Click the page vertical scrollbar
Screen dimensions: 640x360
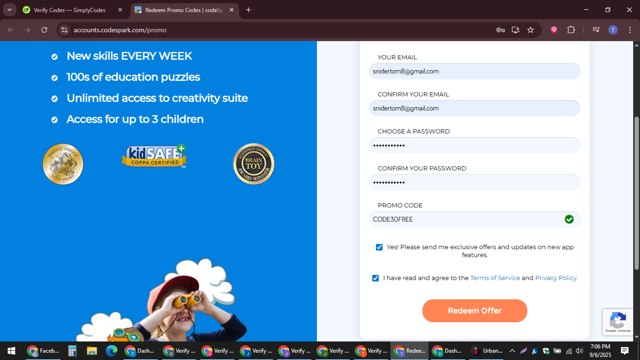pos(636,193)
